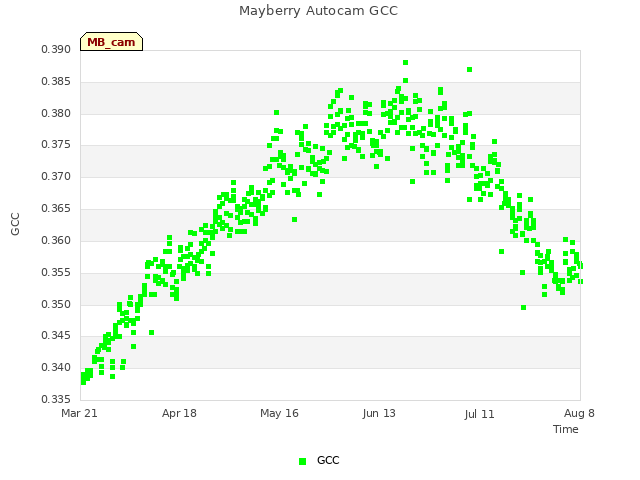Viewport: 640px width, 480px height.
Task: Click the green GCC legend swatch
Action: [x=302, y=461]
